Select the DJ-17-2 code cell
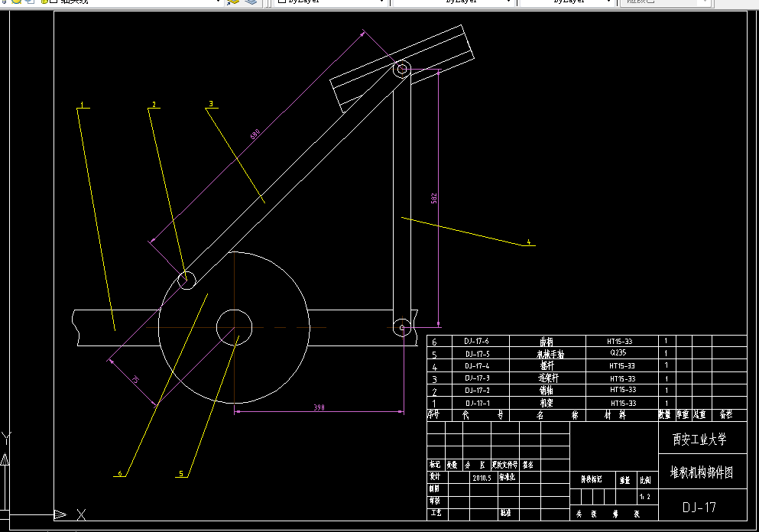The width and height of the screenshot is (759, 532). tap(477, 390)
